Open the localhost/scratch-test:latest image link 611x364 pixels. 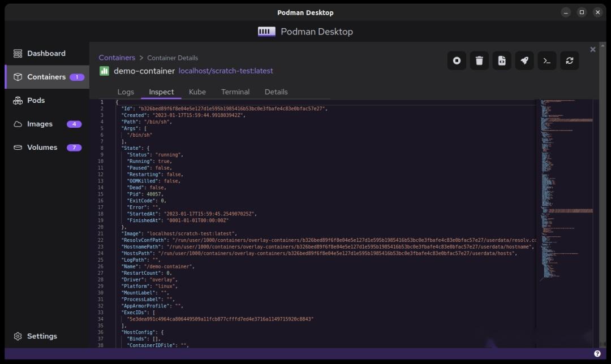(x=226, y=71)
